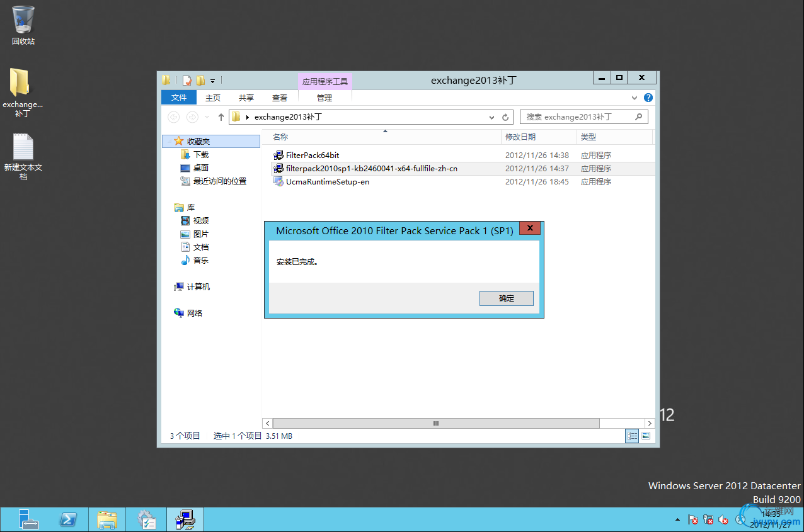
Task: Open the Quick Access Toolbar customize dropdown
Action: point(213,81)
